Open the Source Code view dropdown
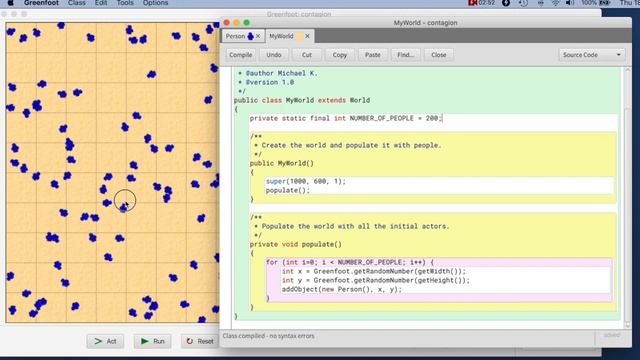 click(x=592, y=55)
